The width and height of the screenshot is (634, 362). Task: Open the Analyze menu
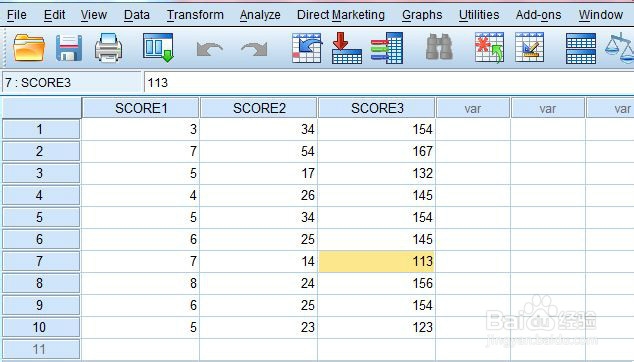(260, 15)
